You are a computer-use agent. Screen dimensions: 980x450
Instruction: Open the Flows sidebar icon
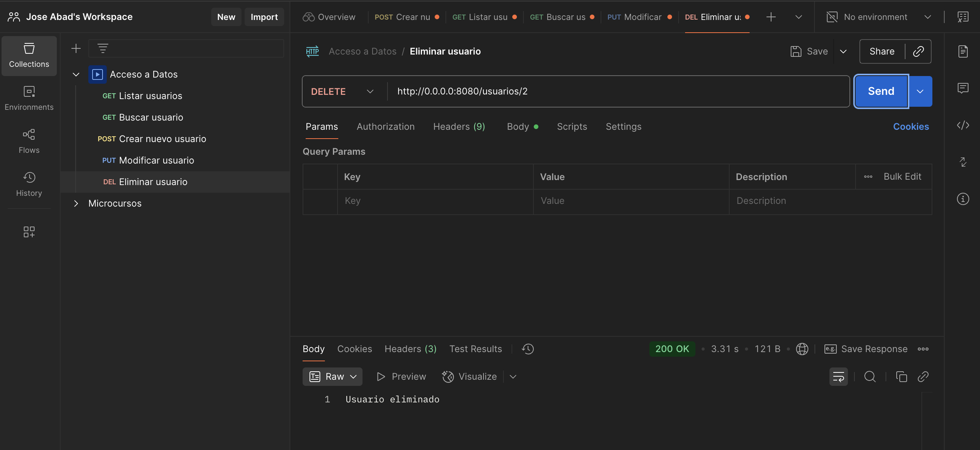pos(29,141)
